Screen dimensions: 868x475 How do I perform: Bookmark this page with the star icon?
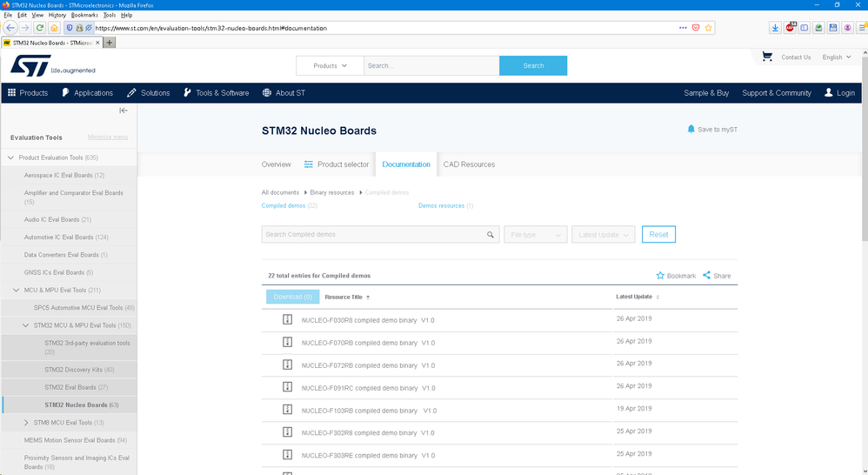709,28
